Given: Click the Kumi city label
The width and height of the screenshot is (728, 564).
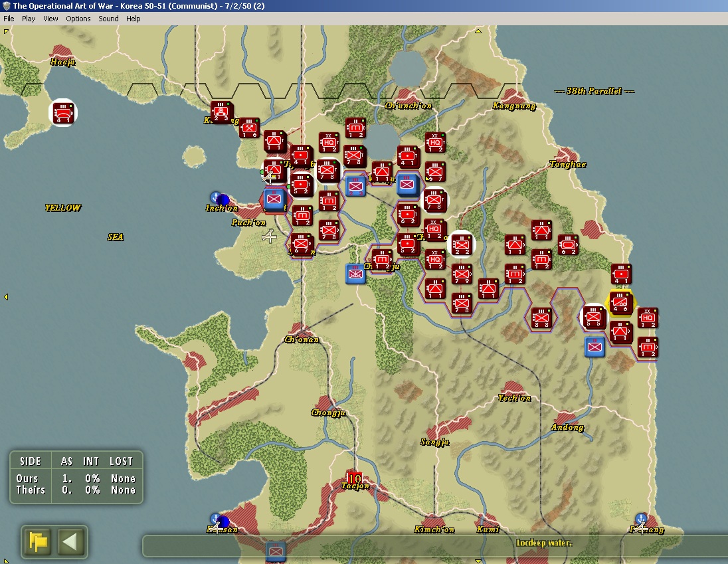Looking at the screenshot, I should coord(488,529).
